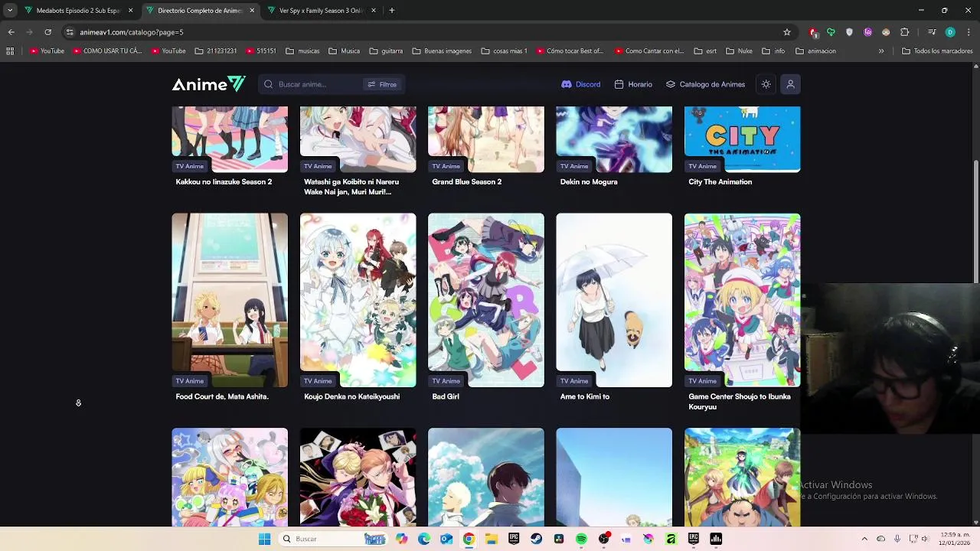The image size is (980, 551).
Task: Open File Explorer from the taskbar
Action: pos(491,539)
